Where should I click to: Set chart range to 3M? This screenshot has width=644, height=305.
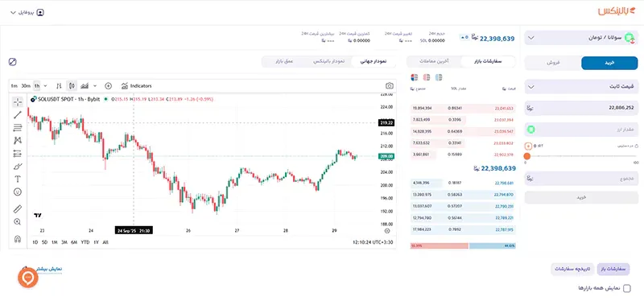(x=64, y=242)
